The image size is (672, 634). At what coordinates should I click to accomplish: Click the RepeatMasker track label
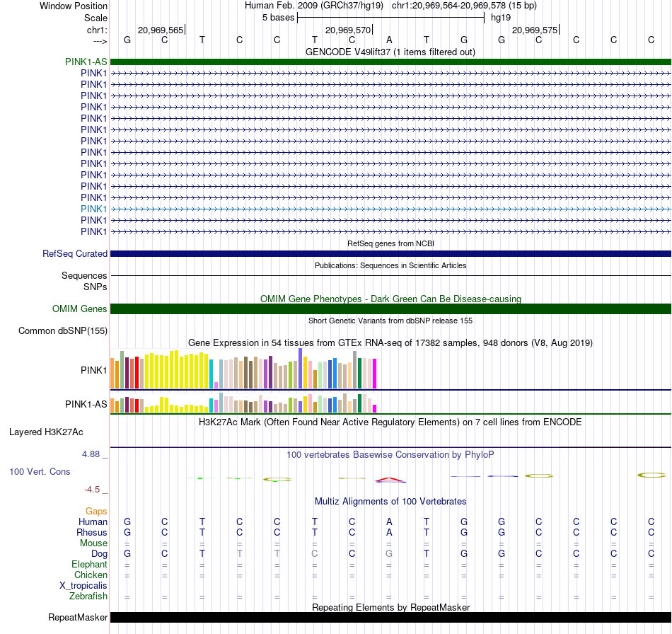point(78,617)
